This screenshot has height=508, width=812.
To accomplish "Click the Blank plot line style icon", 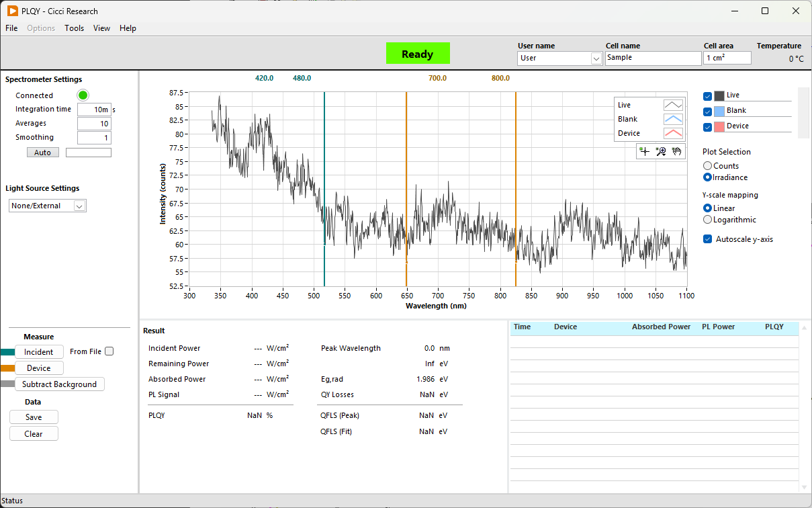I will [672, 119].
